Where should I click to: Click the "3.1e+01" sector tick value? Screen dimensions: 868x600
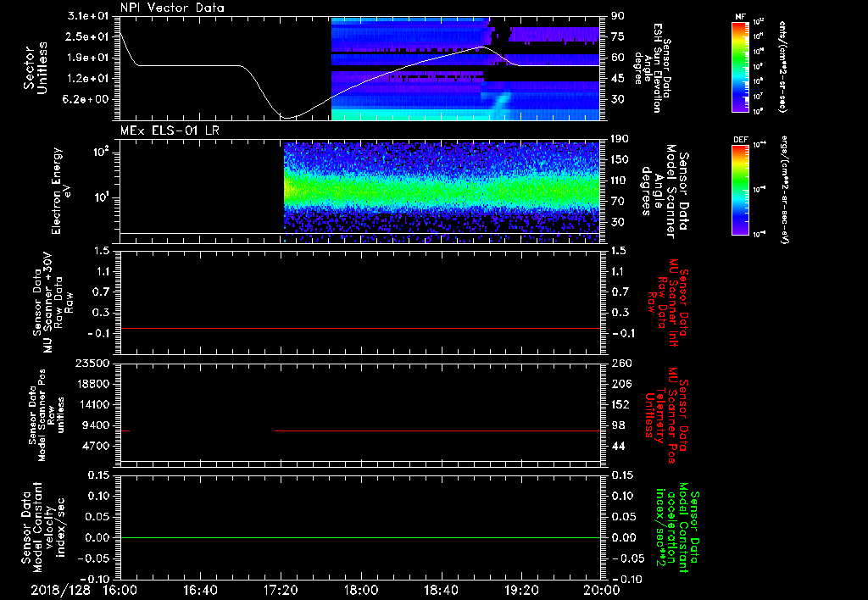click(88, 16)
